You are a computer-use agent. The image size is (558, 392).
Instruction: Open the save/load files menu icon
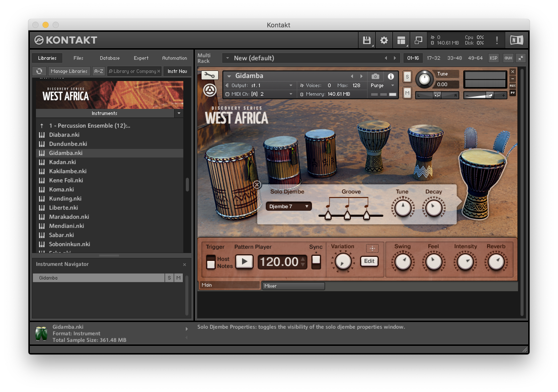[x=367, y=40]
